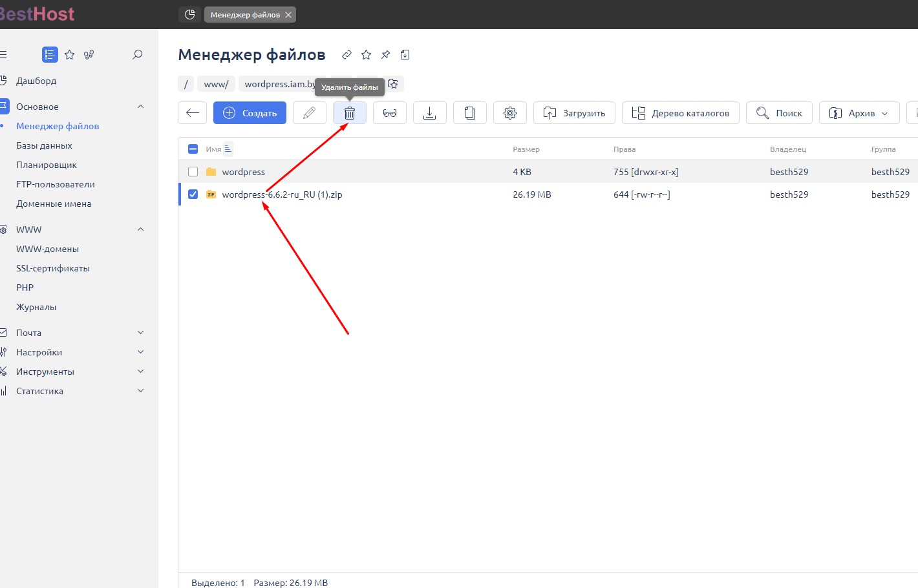Viewport: 918px width, 588px height.
Task: Check the wordpress folder checkbox
Action: (193, 172)
